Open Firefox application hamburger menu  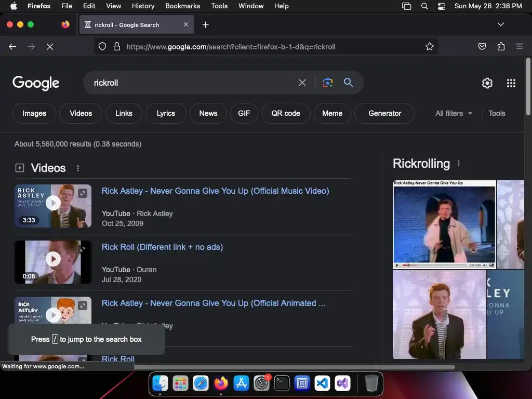pos(520,46)
